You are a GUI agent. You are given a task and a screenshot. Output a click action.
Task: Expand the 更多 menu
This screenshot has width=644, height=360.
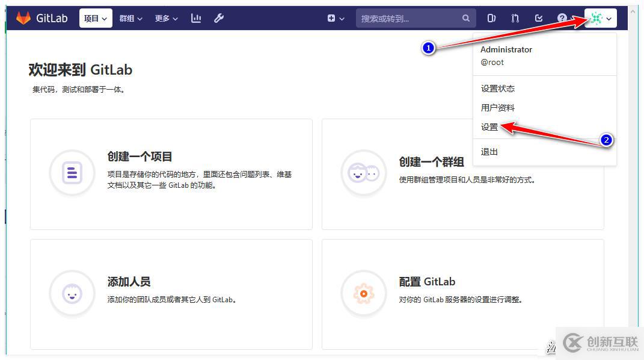coord(167,19)
